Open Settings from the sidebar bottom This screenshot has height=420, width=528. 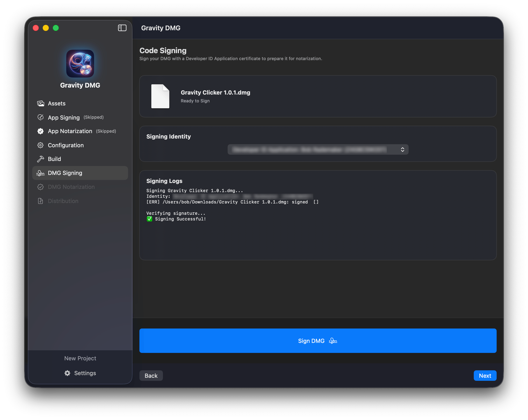(x=80, y=373)
